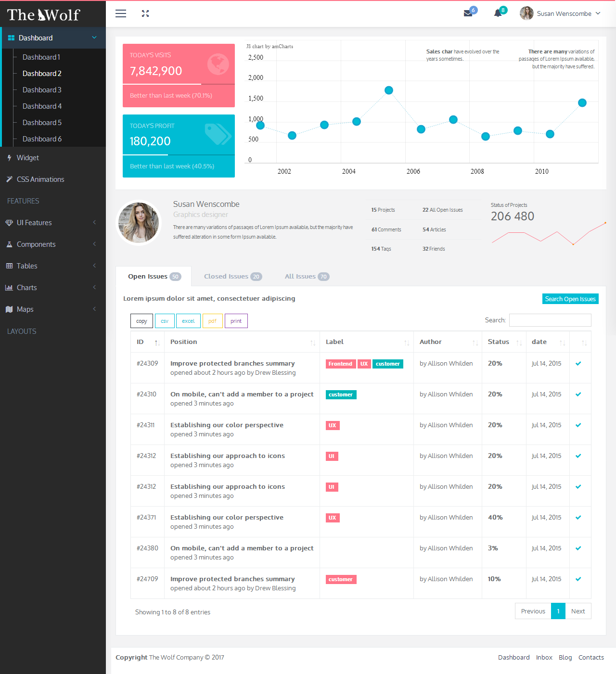Go to the Next table page
Screen dimensions: 616x674
click(x=578, y=611)
